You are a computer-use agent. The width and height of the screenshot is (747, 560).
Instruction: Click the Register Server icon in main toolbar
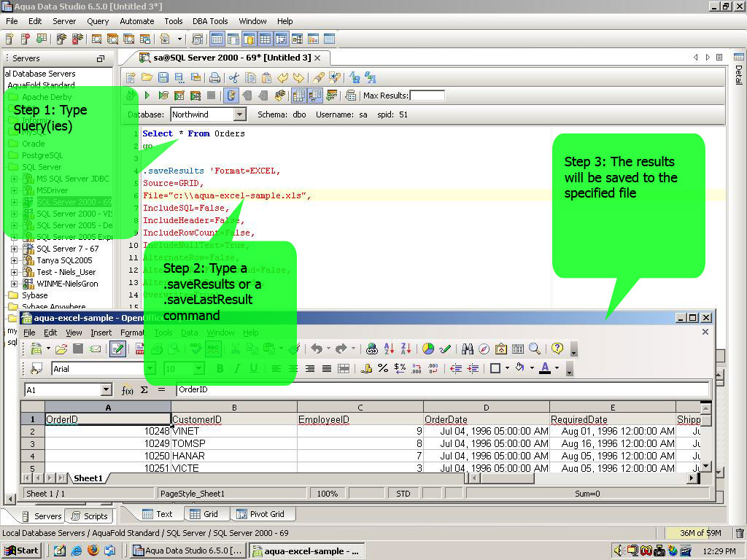pyautogui.click(x=9, y=39)
